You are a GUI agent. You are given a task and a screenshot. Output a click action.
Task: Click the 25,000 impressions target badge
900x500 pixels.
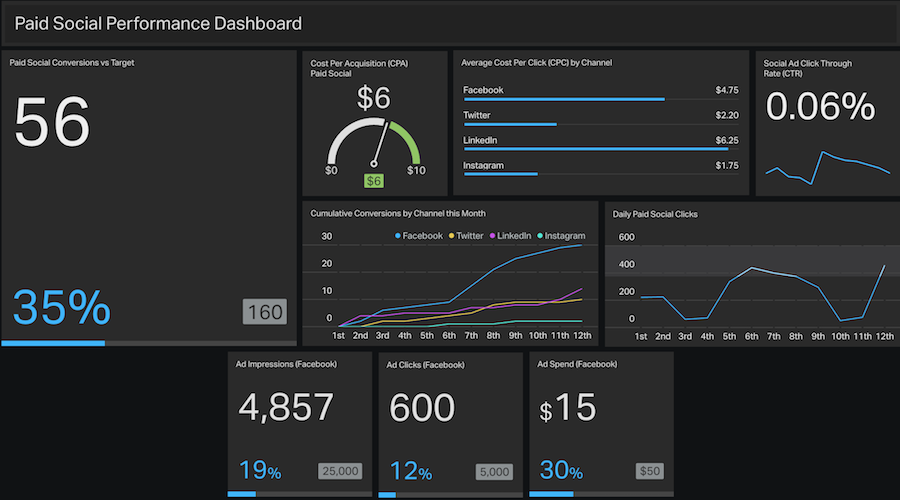tap(340, 471)
